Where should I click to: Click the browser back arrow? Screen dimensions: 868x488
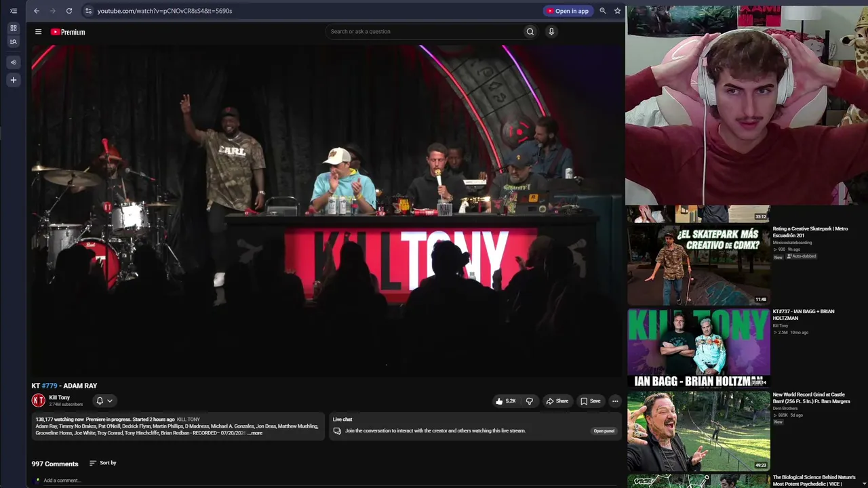37,11
